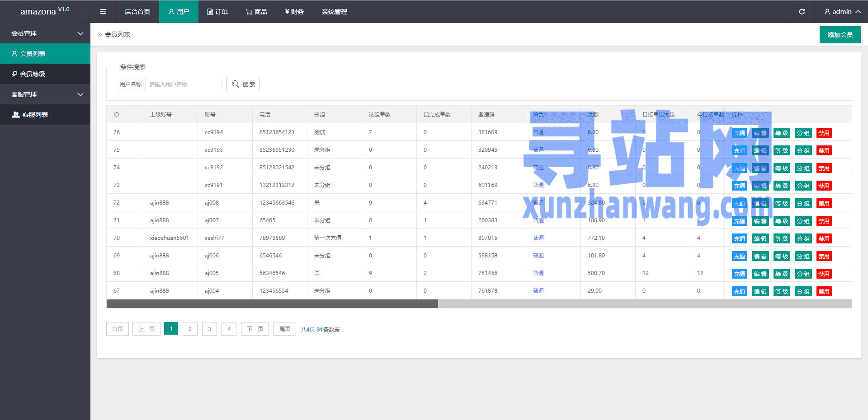Open the admin user dropdown
The width and height of the screenshot is (868, 420).
[842, 12]
